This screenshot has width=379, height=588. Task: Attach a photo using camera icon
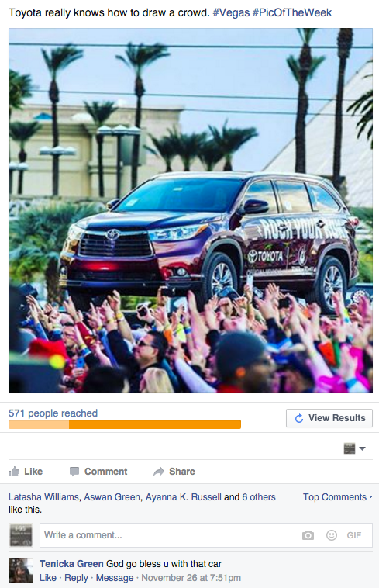308,535
